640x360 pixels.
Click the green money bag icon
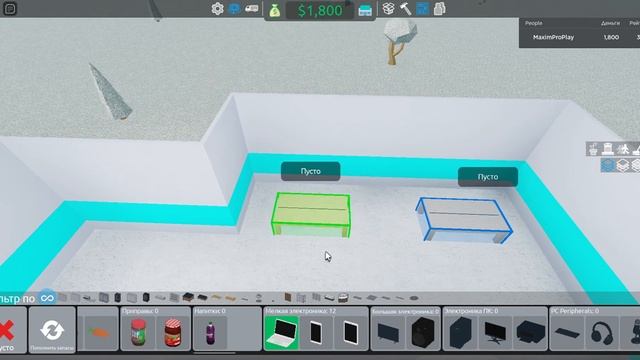click(x=275, y=10)
